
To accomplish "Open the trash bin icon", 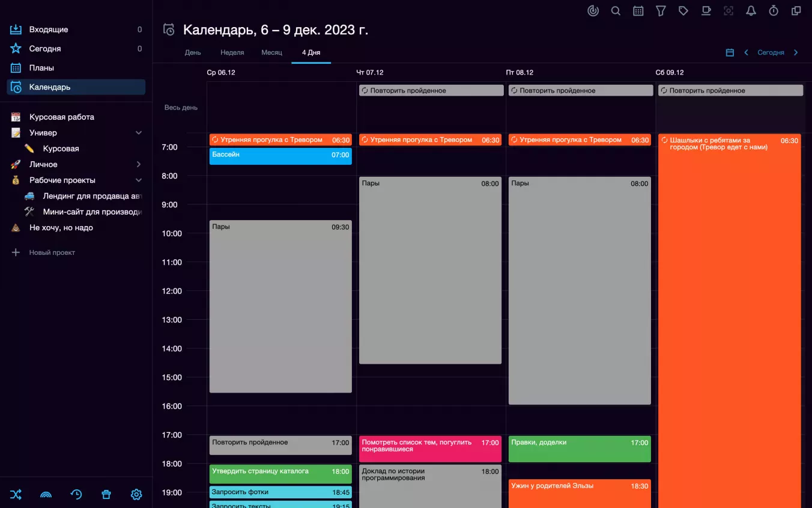I will click(x=106, y=494).
